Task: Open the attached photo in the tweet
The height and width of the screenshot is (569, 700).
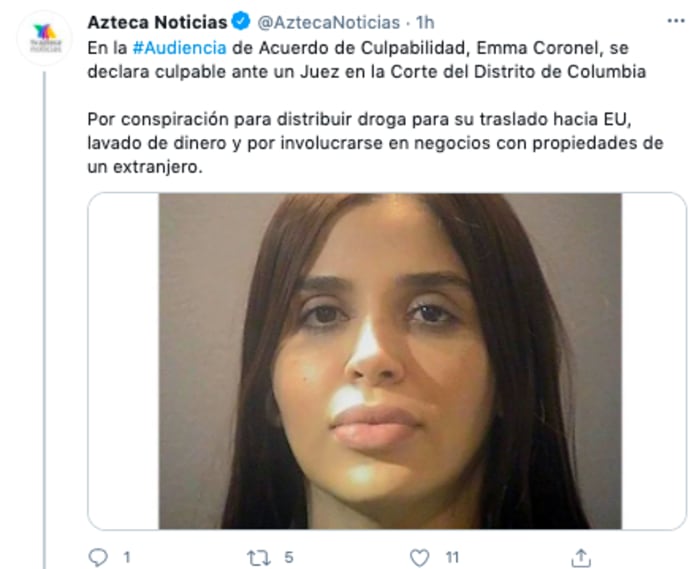Action: 390,361
